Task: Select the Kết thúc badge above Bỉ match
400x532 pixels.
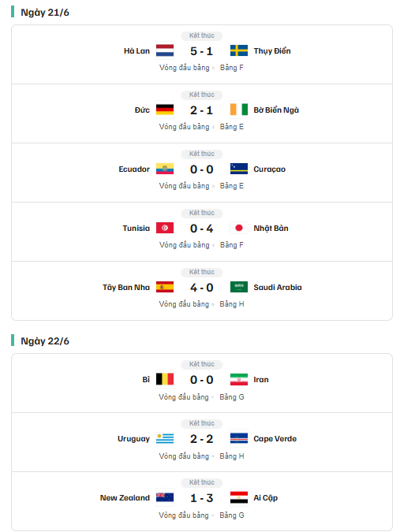Action: (x=202, y=364)
